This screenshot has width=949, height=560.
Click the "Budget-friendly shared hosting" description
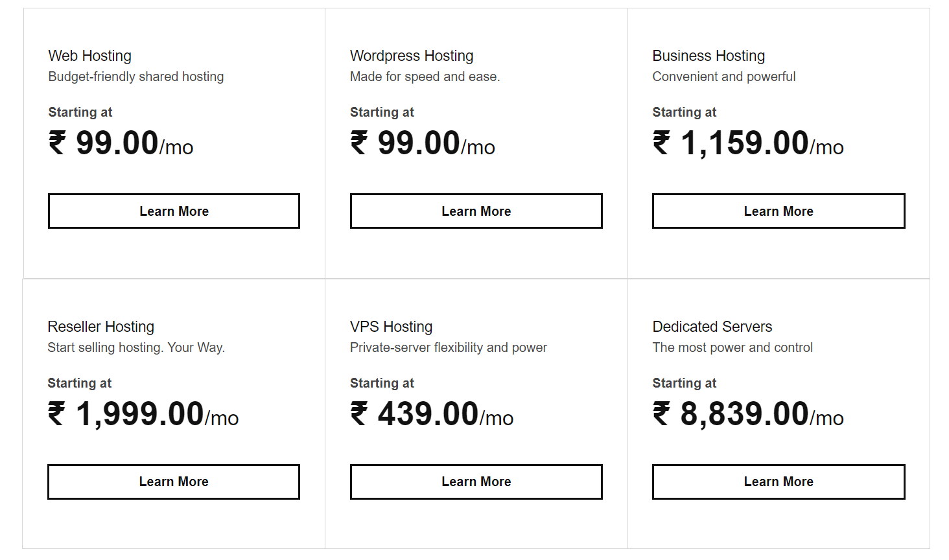point(136,76)
